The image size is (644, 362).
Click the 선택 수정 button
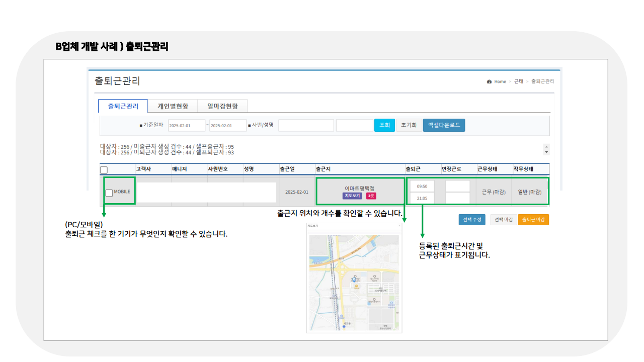(472, 220)
